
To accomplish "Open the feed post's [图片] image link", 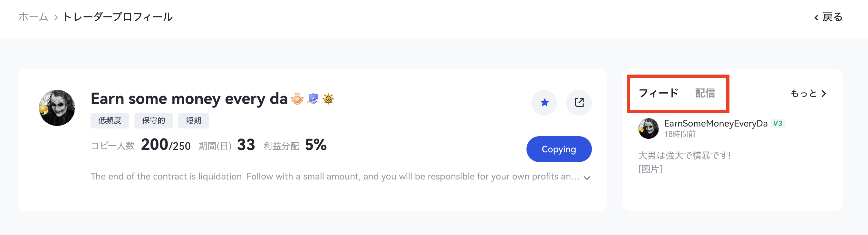I will tap(650, 169).
